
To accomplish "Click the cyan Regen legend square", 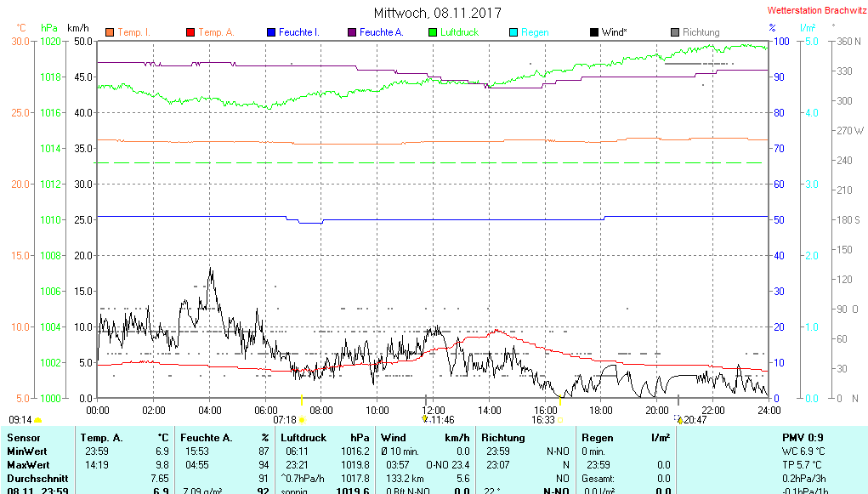I will [513, 32].
